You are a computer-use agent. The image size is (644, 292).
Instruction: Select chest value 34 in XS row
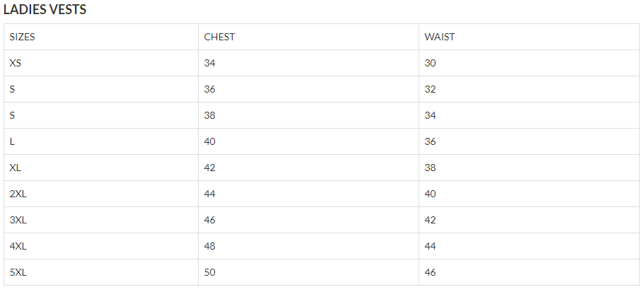(210, 63)
